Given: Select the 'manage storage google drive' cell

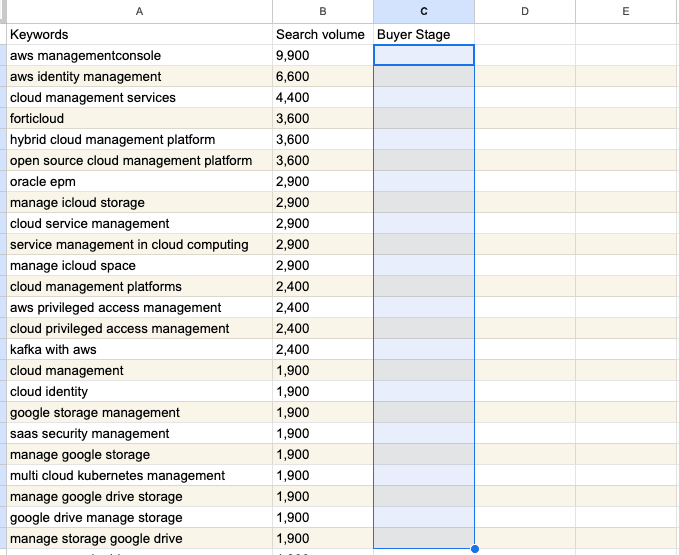Looking at the screenshot, I should click(139, 539).
